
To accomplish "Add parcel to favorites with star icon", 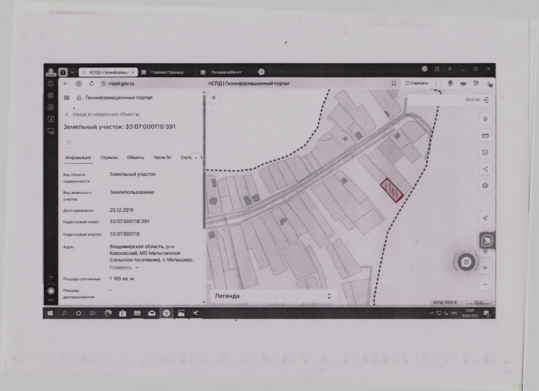I will (x=69, y=142).
